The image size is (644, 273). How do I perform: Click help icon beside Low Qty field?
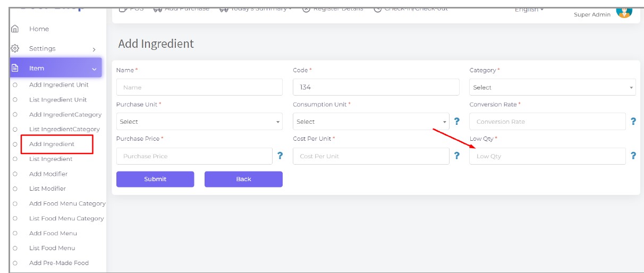pyautogui.click(x=633, y=156)
